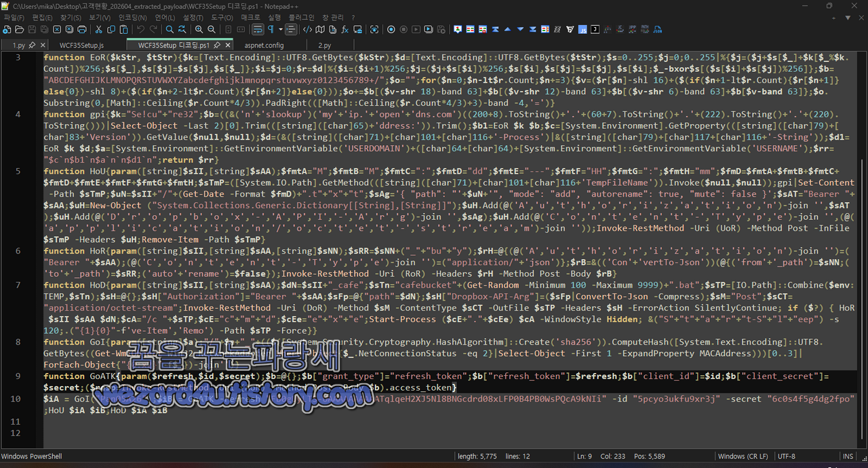868x468 pixels.
Task: Switch to the 2.py tab
Action: [324, 45]
